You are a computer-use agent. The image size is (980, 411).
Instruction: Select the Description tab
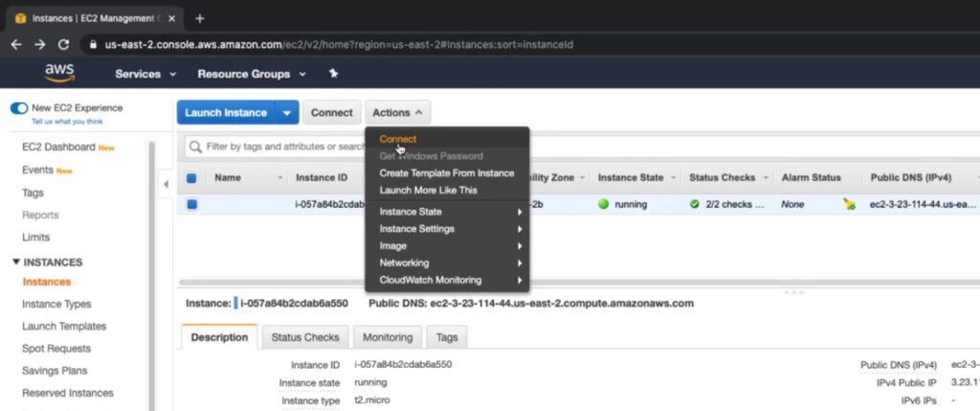coord(219,337)
